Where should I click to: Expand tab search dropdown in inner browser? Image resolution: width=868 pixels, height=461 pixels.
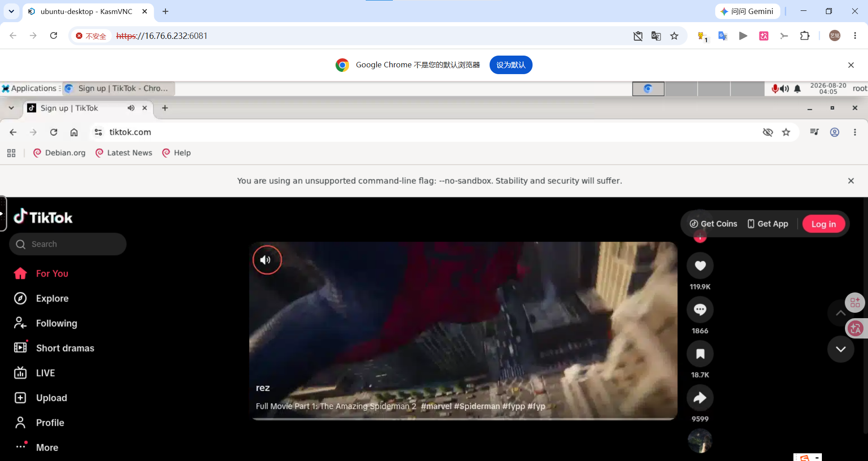[11, 108]
